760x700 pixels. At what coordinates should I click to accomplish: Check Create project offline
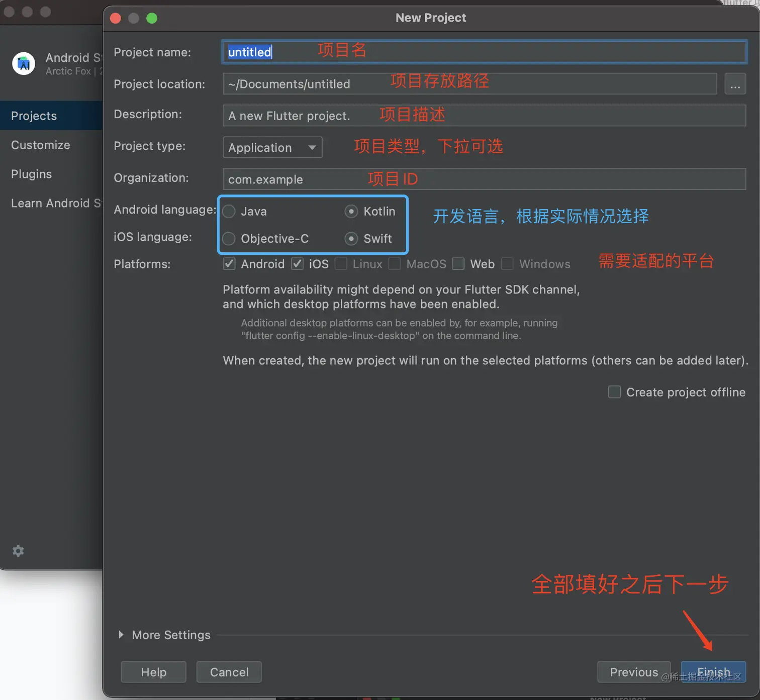click(x=614, y=392)
